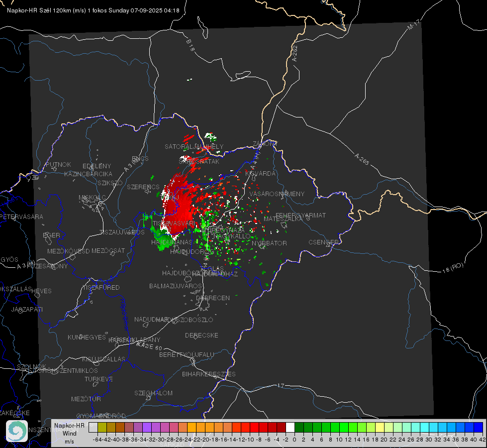Select the KUNHEGYES town label
This screenshot has height=448, width=487.
coord(87,337)
